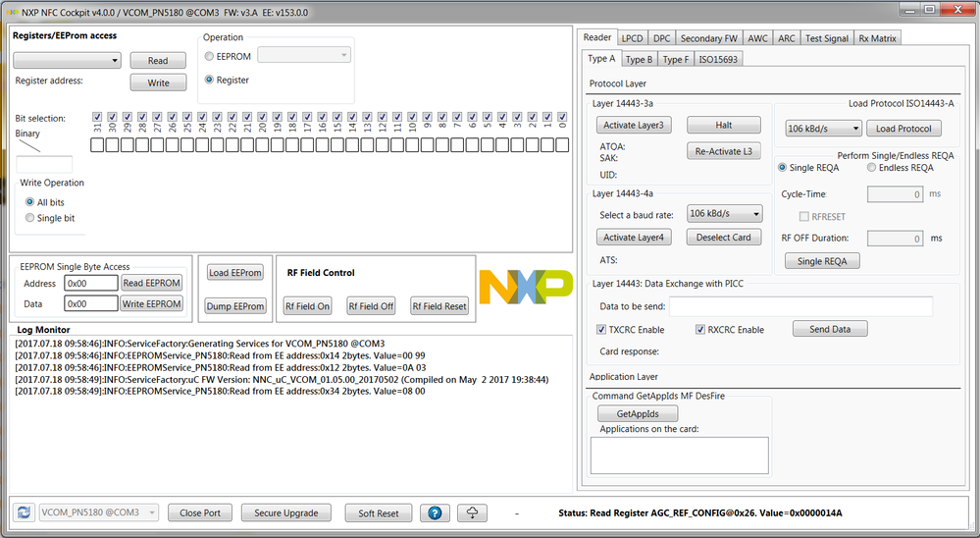
Task: Click the Secure Upgrade button
Action: point(286,513)
